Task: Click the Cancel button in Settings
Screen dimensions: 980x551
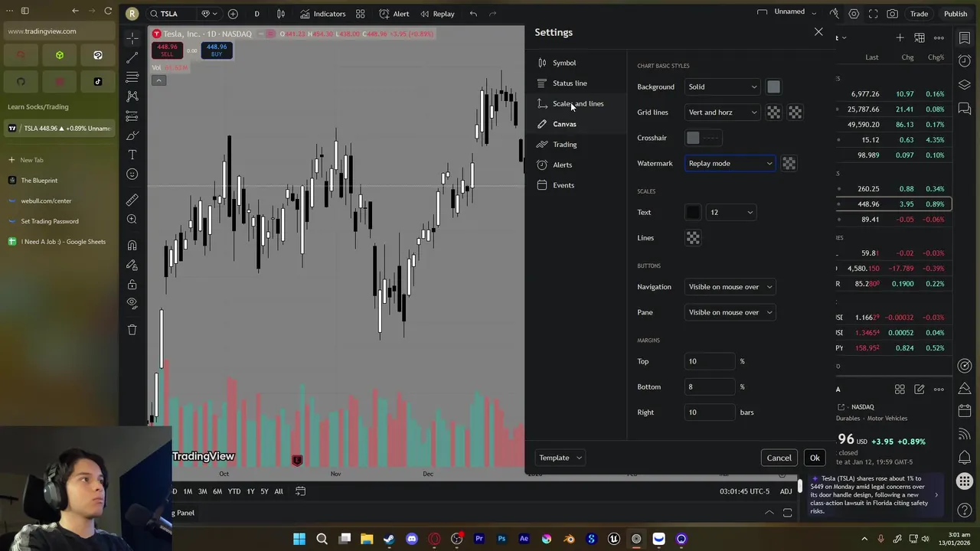Action: pyautogui.click(x=779, y=458)
